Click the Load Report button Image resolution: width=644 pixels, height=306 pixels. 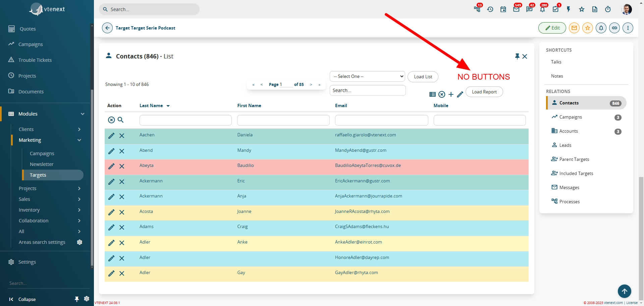pos(484,92)
